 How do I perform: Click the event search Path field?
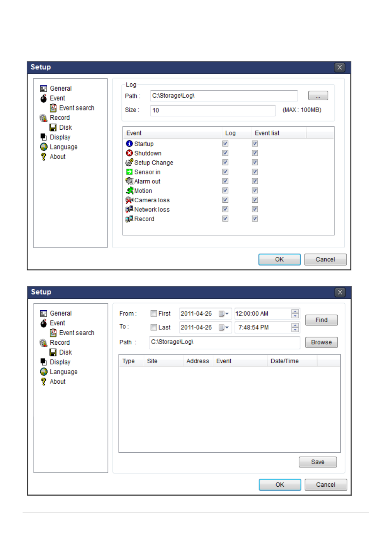pos(225,342)
